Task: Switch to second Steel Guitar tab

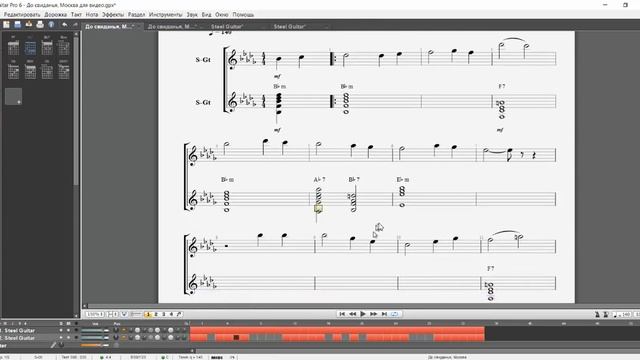Action: (x=290, y=27)
